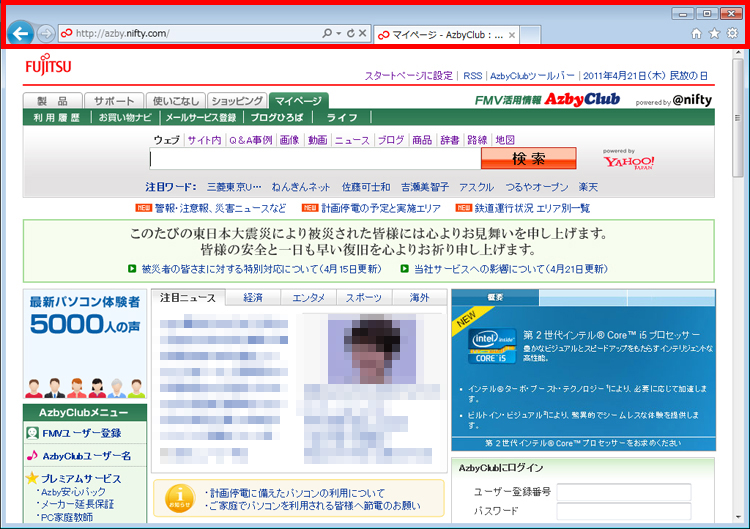This screenshot has width=750, height=529.
Task: Open the RSS link
Action: pyautogui.click(x=473, y=76)
